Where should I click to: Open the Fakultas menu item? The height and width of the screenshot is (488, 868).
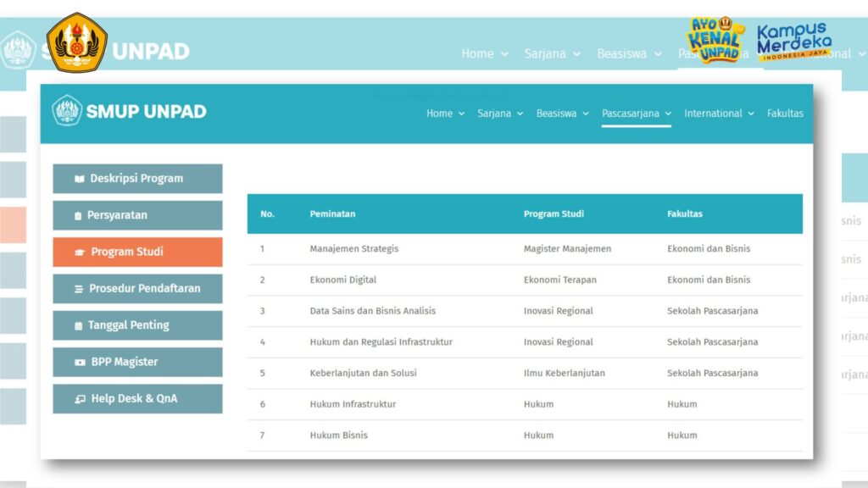point(785,114)
